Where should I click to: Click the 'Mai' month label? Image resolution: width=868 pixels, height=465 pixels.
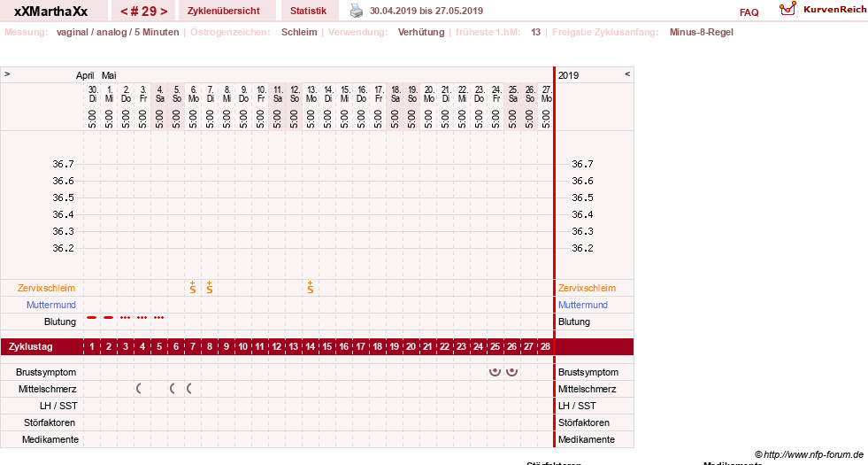pos(109,75)
